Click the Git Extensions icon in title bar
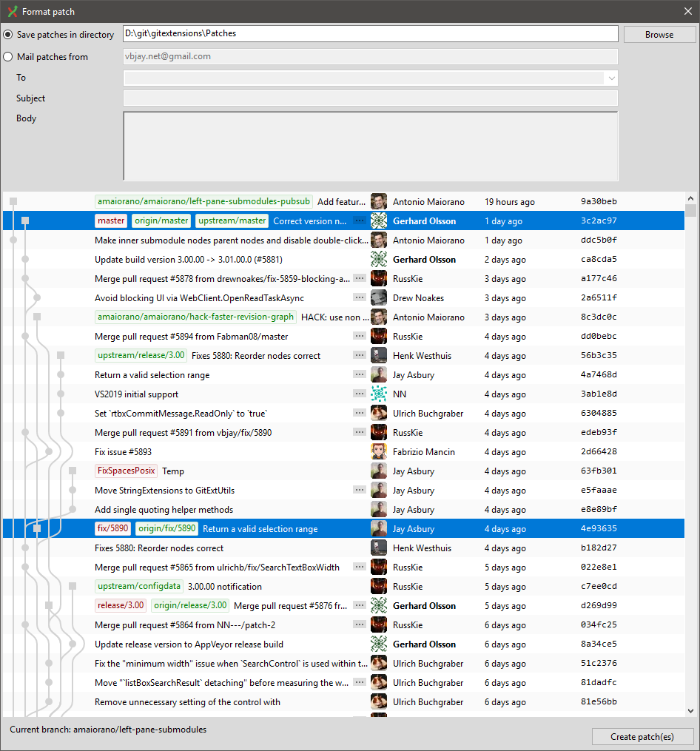Viewport: 700px width, 751px height. pos(12,12)
